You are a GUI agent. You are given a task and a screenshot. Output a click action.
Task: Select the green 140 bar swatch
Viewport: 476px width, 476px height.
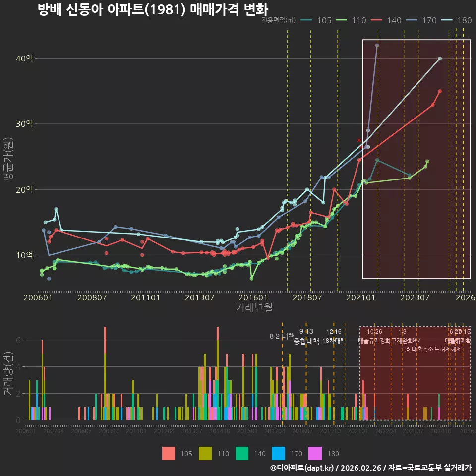click(242, 454)
